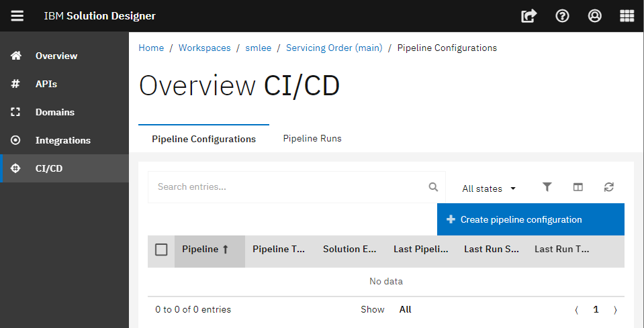Click the share/export icon in header
The height and width of the screenshot is (328, 644).
pos(529,16)
